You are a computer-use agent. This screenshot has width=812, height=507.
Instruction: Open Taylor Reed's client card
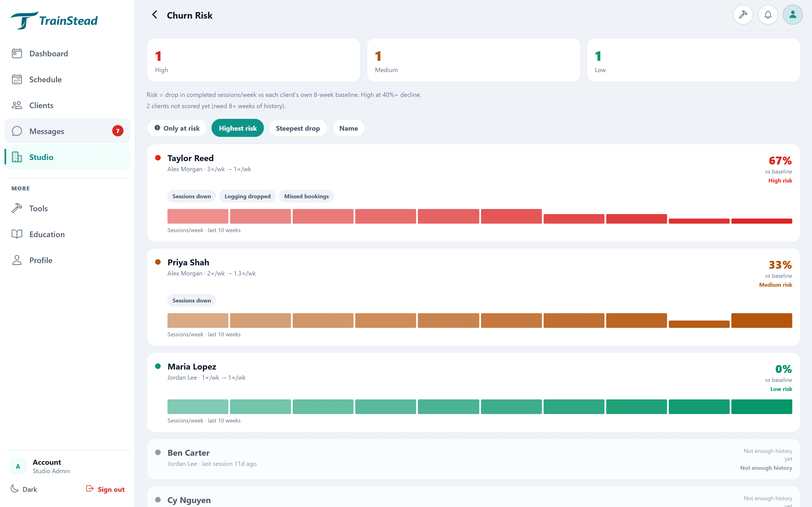[473, 193]
